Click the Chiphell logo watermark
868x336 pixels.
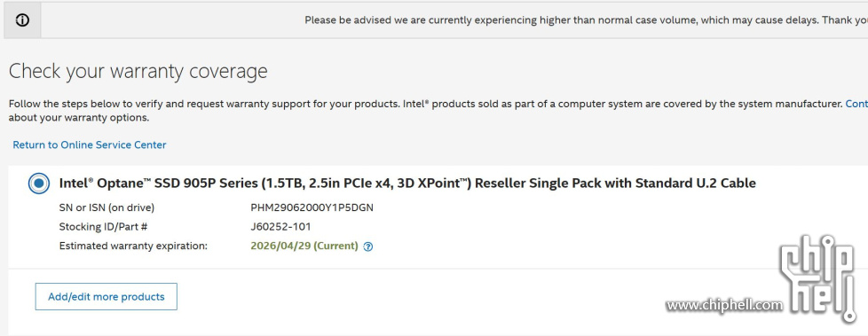tap(818, 278)
